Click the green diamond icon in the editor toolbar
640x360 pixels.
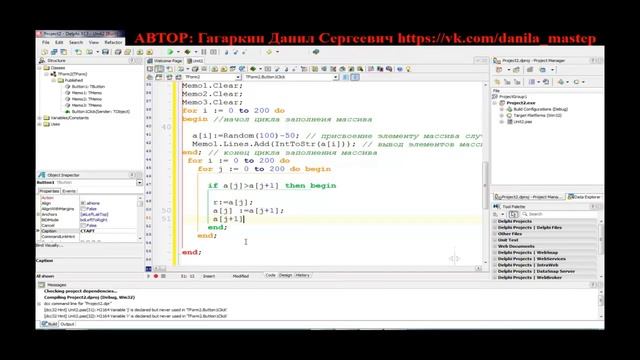253,69
